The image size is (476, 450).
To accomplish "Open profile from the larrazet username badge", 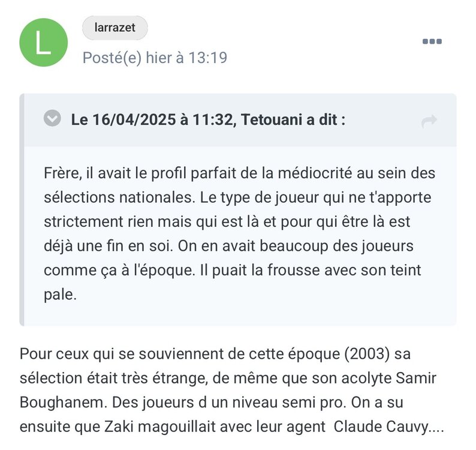I will click(115, 28).
